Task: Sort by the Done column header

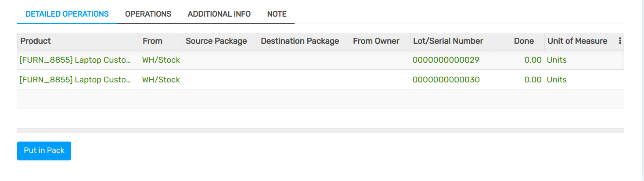Action: click(524, 41)
